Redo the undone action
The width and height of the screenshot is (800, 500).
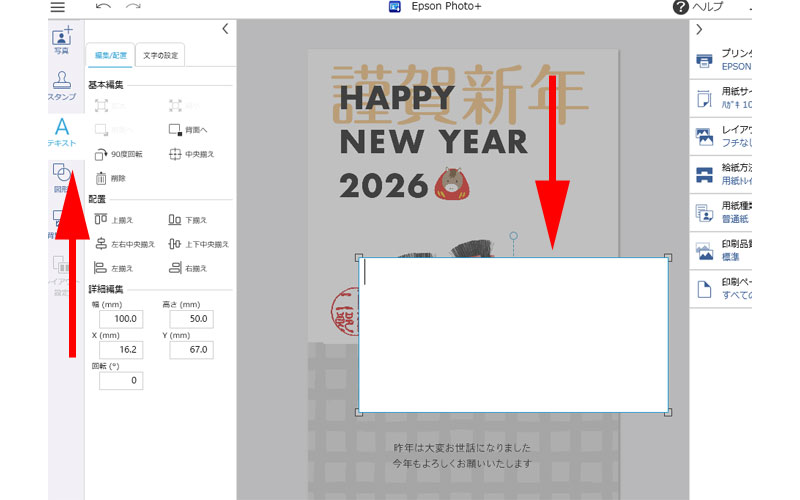click(133, 7)
